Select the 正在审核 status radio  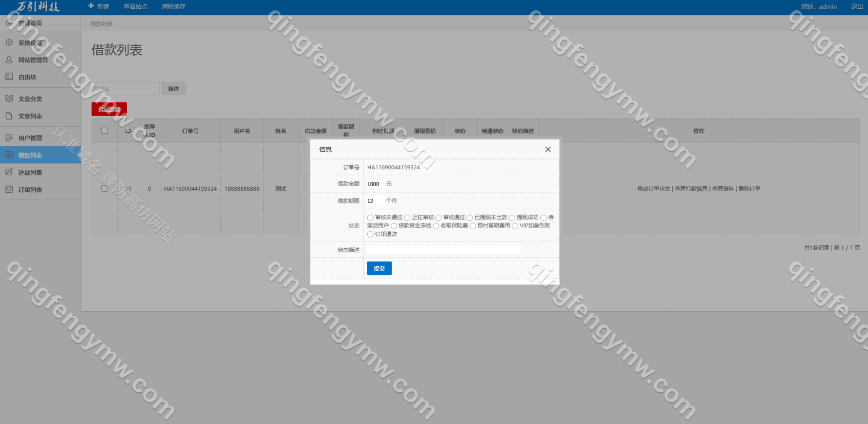pos(407,218)
